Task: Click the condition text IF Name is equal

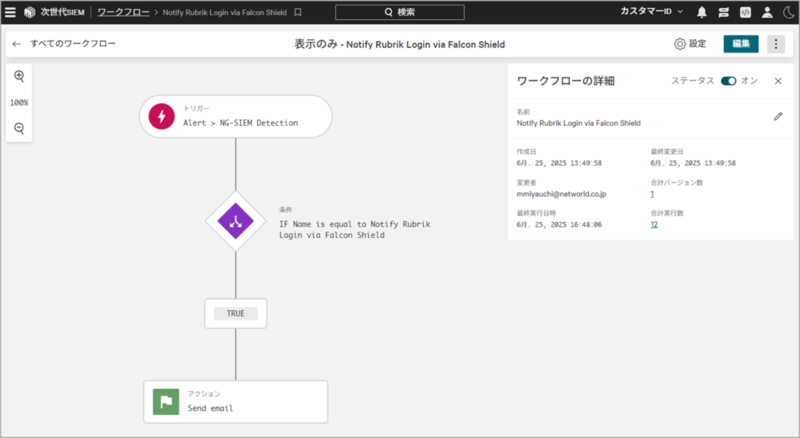Action: 355,229
